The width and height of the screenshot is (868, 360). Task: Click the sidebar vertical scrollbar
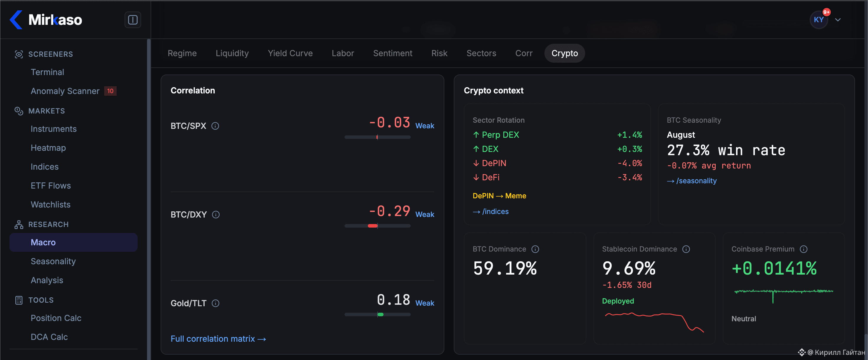pos(148,199)
